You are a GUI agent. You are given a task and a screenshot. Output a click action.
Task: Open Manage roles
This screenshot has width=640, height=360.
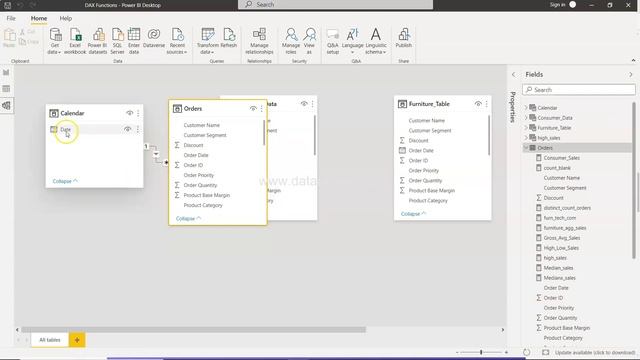coord(291,41)
